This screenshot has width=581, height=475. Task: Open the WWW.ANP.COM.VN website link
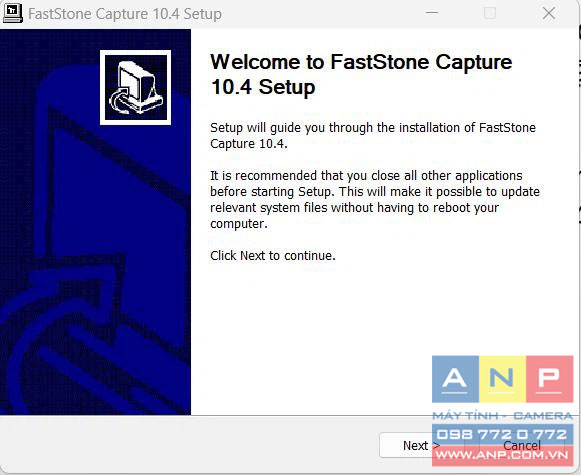[502, 455]
